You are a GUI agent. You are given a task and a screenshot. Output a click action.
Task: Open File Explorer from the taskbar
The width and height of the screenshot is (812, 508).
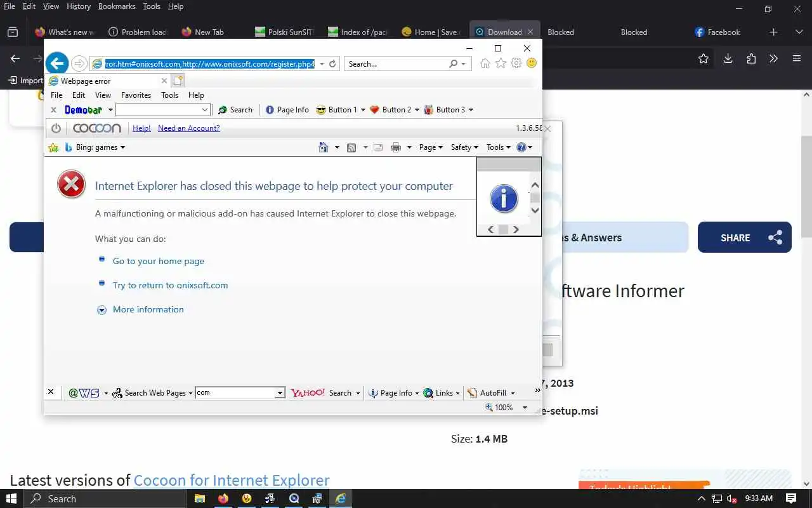click(199, 498)
